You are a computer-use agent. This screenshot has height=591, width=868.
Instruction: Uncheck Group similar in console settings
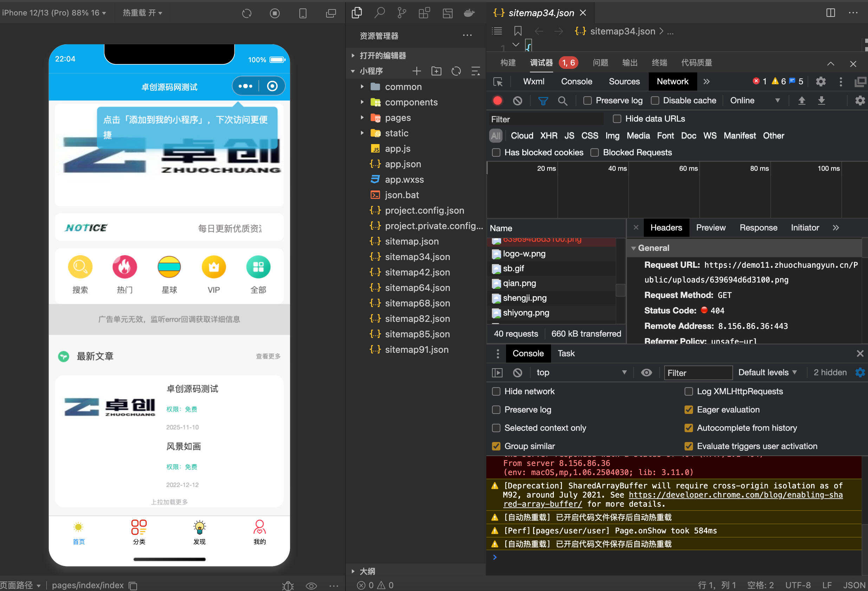coord(496,446)
